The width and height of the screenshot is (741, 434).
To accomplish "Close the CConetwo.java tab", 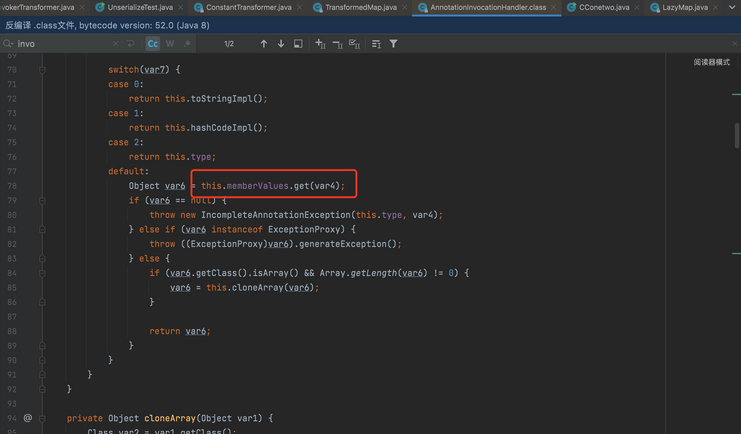I will pyautogui.click(x=637, y=8).
